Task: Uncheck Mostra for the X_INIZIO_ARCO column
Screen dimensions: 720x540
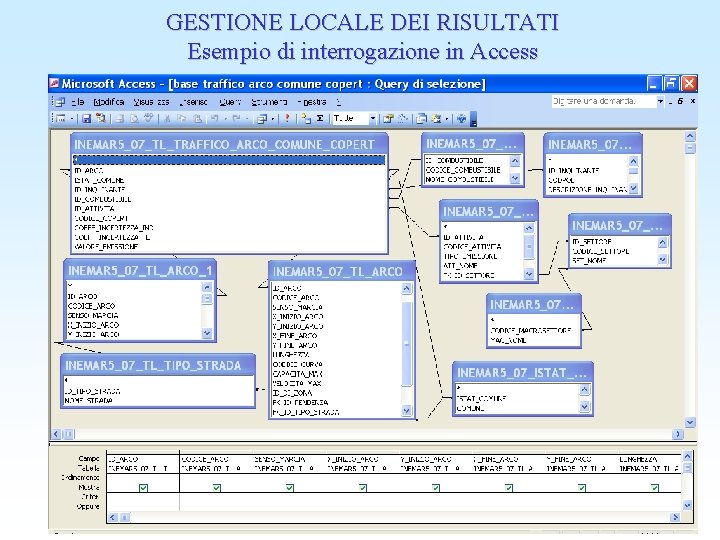Action: 363,488
